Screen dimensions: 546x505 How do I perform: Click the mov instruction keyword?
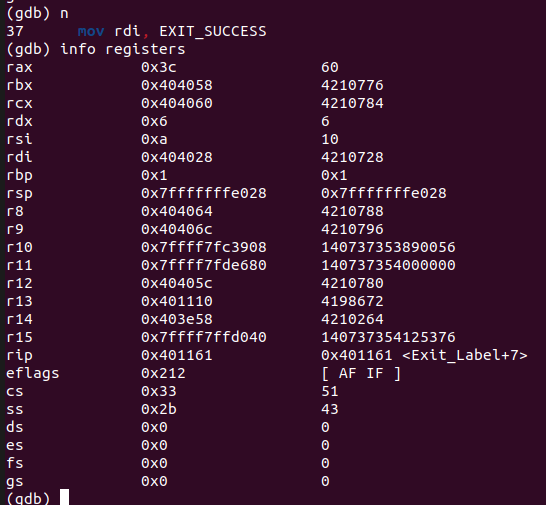click(x=91, y=32)
